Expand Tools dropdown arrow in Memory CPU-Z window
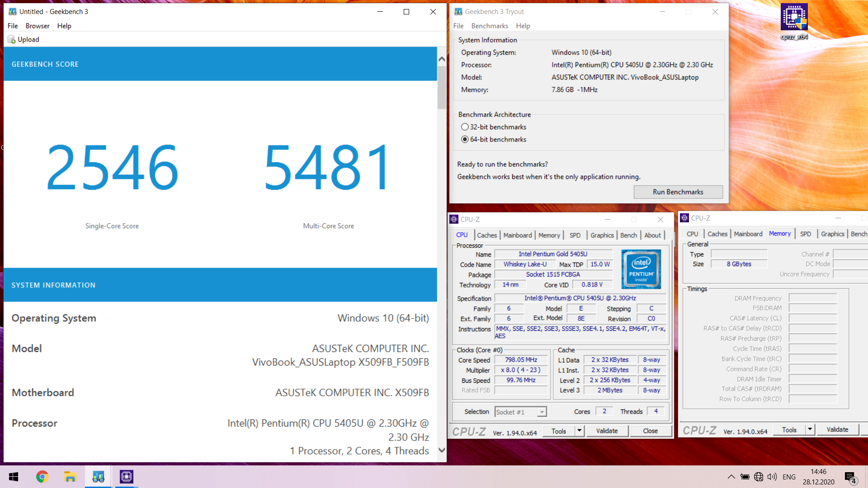The height and width of the screenshot is (488, 868). pyautogui.click(x=810, y=430)
